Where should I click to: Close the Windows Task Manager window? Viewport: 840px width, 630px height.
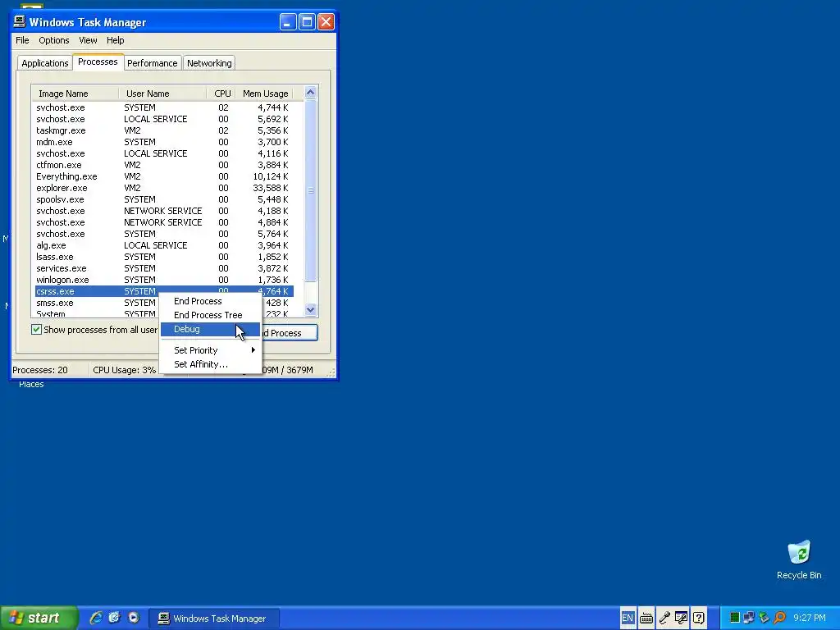point(326,22)
